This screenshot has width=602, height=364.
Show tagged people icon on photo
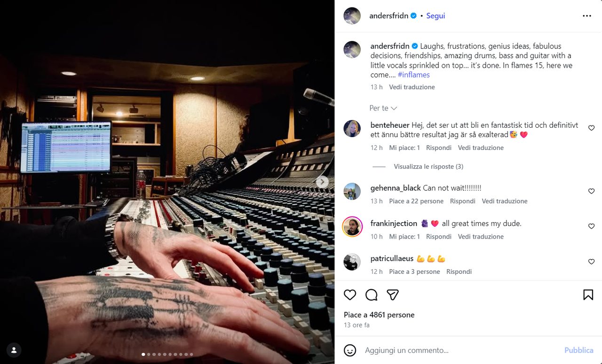click(14, 350)
